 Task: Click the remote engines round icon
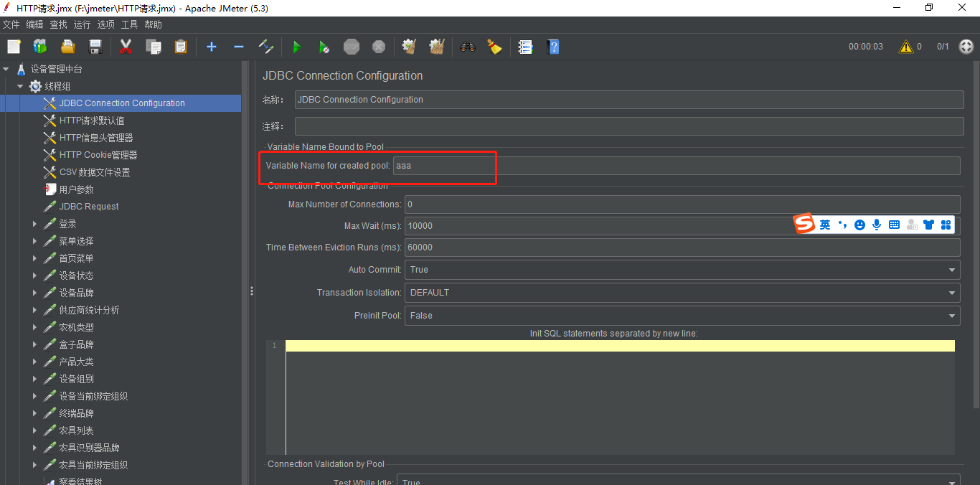966,47
